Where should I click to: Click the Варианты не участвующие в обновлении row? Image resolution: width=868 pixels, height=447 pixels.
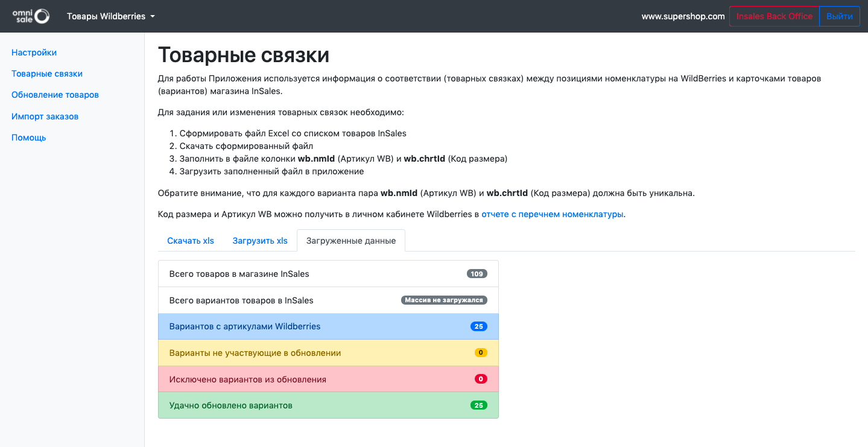pyautogui.click(x=328, y=353)
